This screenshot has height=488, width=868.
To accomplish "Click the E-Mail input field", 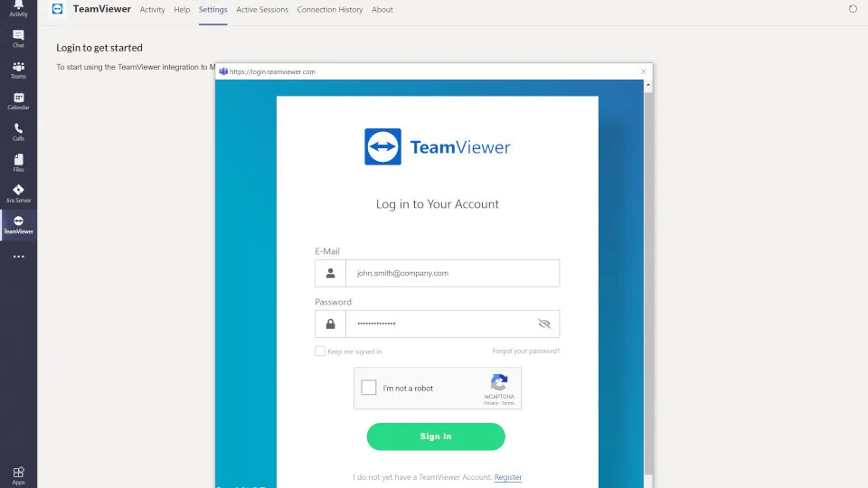I will pos(452,273).
